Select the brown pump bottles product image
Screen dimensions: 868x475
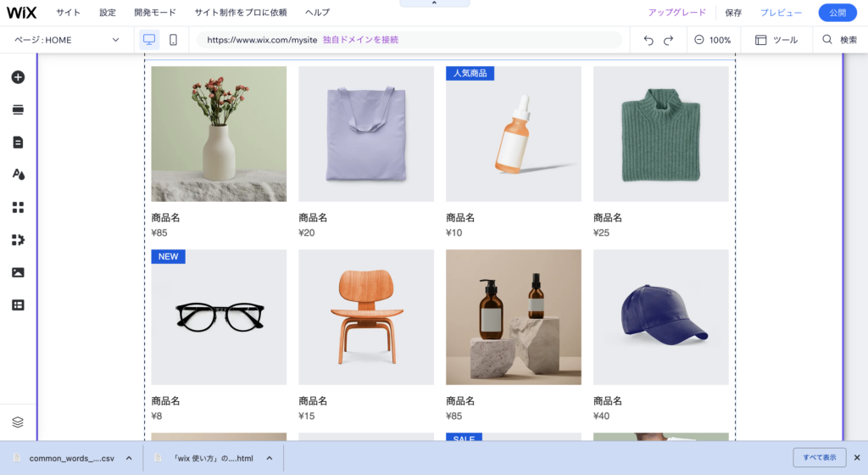514,317
